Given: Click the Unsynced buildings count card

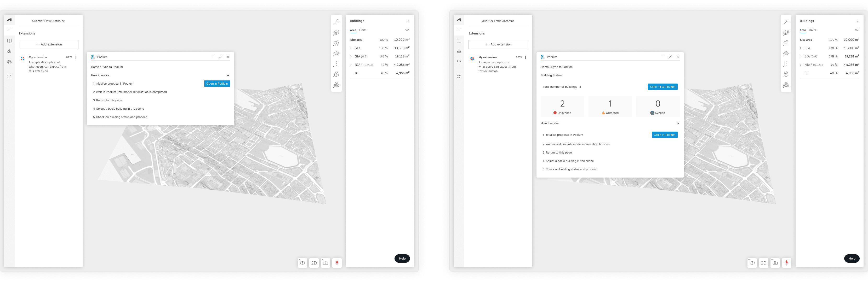Looking at the screenshot, I should coord(562,106).
